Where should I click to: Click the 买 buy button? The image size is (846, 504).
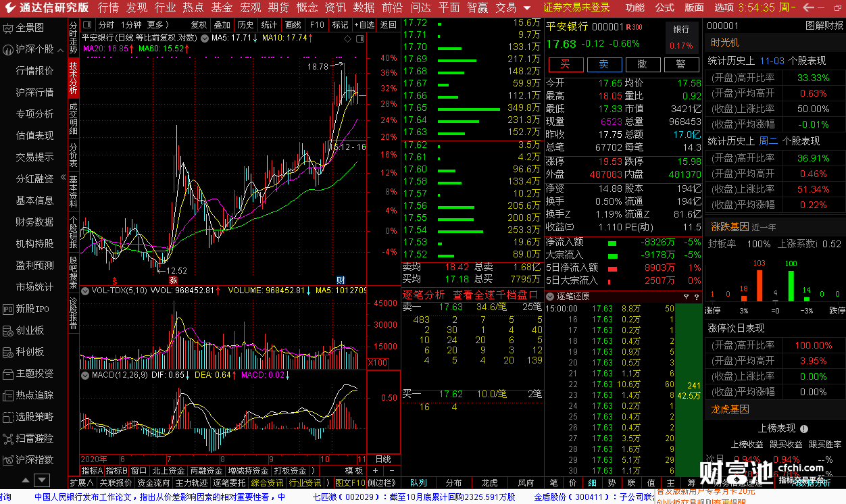click(565, 65)
